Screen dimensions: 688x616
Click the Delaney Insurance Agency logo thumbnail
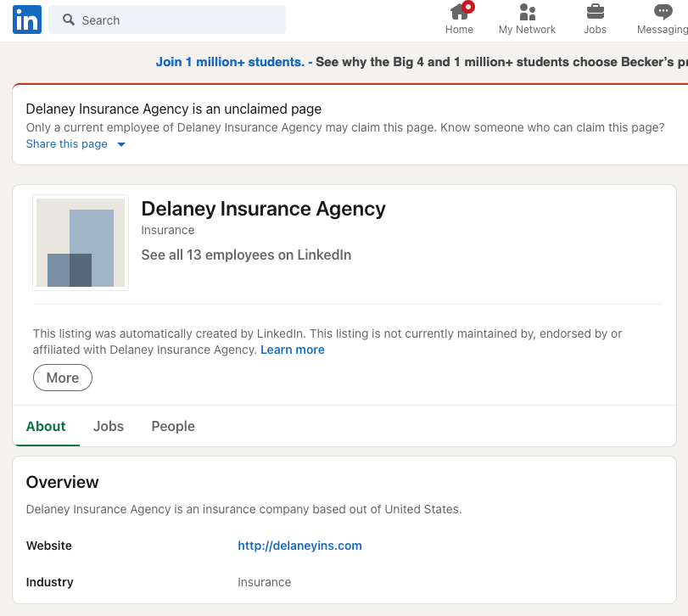[x=81, y=243]
